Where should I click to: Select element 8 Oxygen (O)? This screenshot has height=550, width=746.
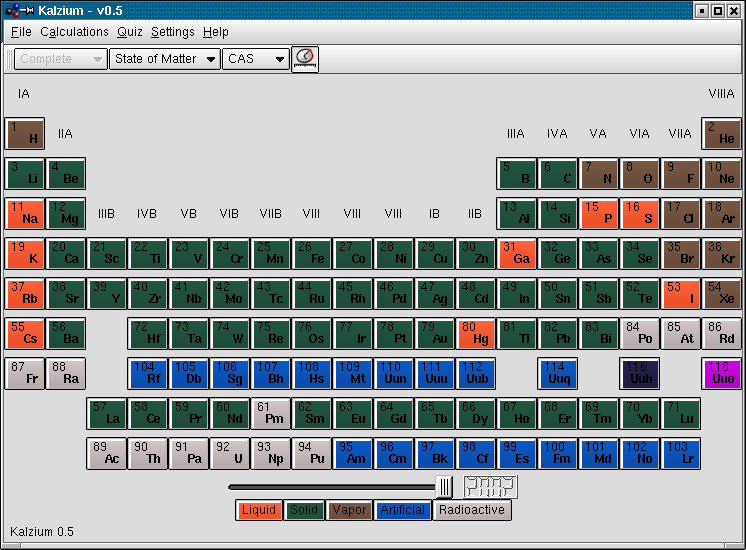(639, 173)
